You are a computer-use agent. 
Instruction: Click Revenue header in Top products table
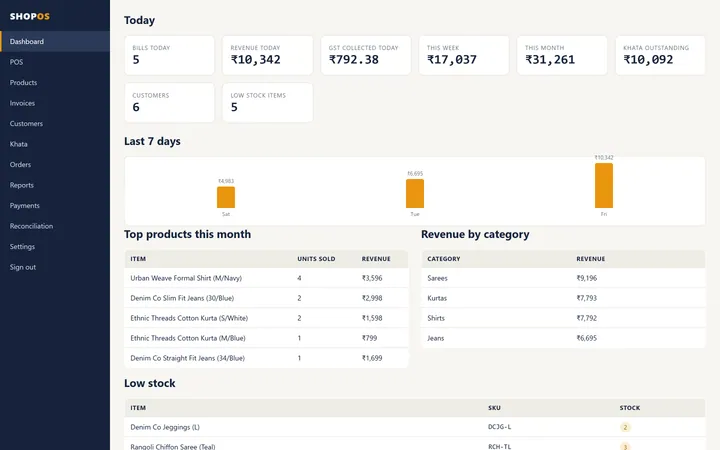tap(376, 259)
